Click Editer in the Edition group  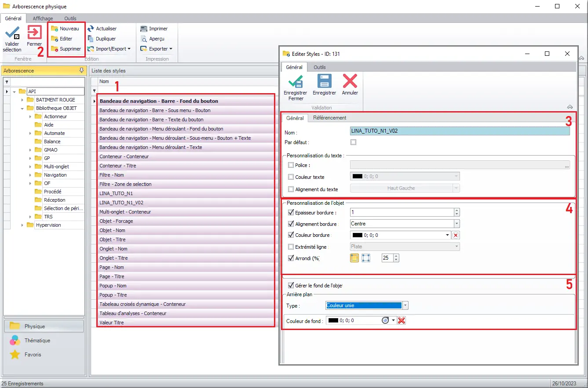pyautogui.click(x=62, y=39)
